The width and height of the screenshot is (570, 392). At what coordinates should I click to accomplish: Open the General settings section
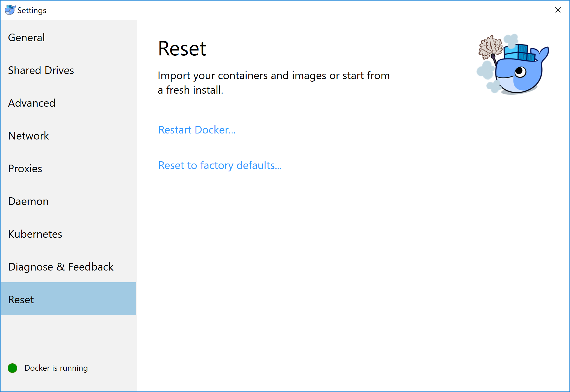click(x=26, y=37)
